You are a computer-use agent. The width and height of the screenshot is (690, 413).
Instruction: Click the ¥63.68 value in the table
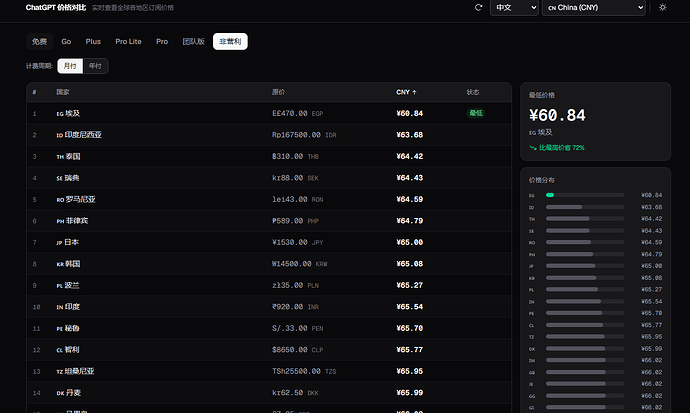pyautogui.click(x=410, y=135)
